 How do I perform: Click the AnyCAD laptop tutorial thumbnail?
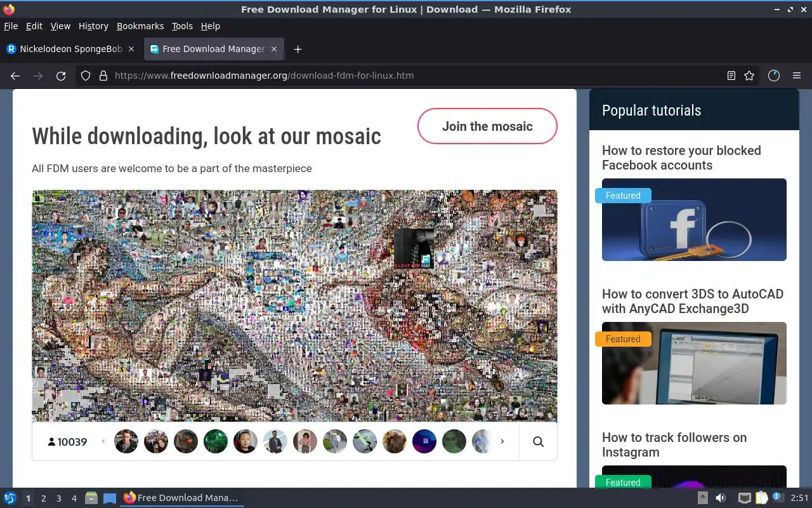[694, 363]
